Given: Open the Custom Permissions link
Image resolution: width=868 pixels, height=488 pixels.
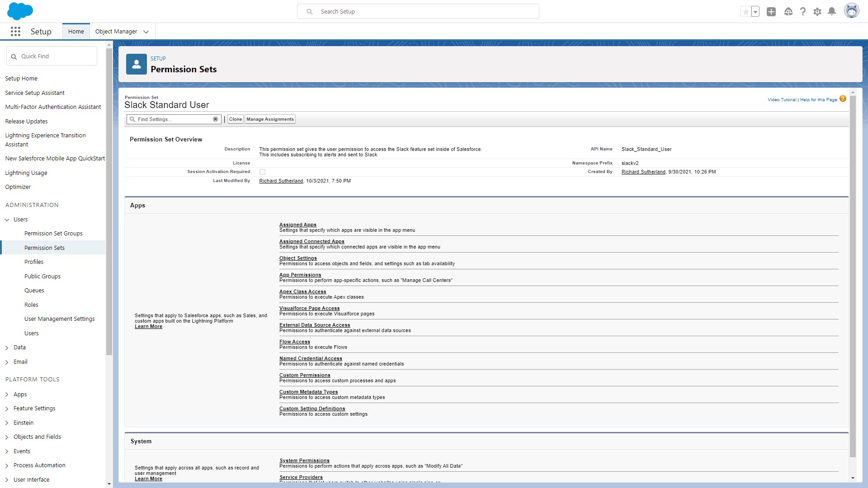Looking at the screenshot, I should point(305,375).
